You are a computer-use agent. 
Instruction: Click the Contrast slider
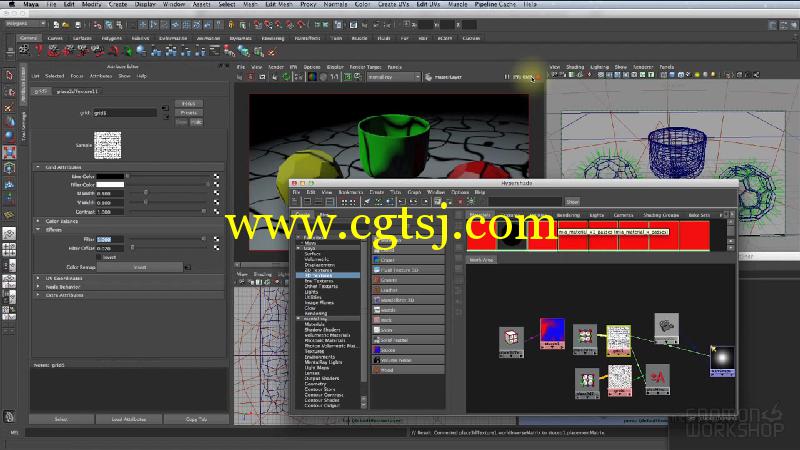(x=167, y=211)
